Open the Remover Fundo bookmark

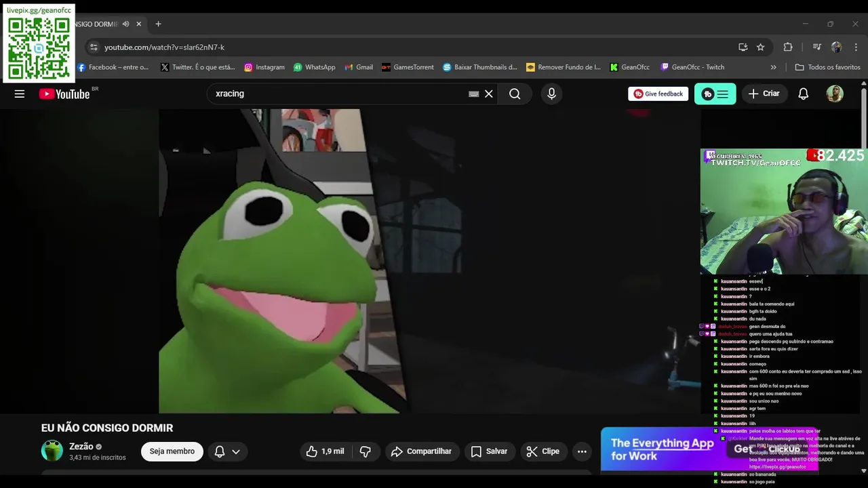pyautogui.click(x=564, y=67)
